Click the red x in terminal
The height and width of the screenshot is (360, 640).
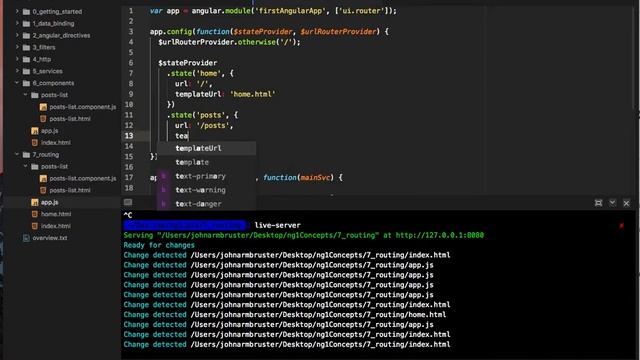(621, 225)
